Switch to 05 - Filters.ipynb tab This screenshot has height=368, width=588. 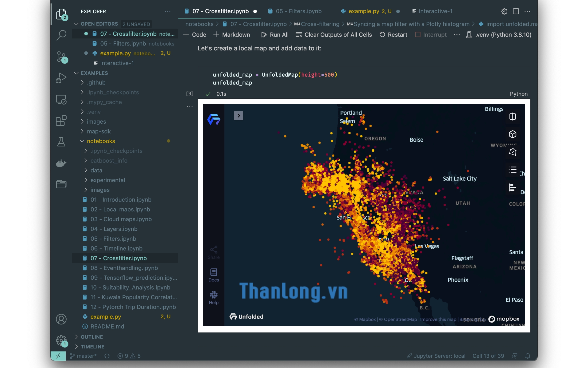(x=298, y=11)
